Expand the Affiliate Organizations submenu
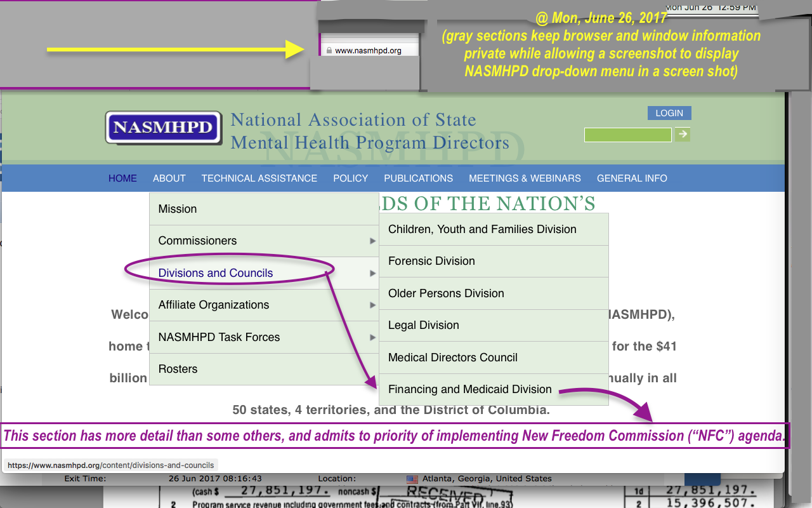The image size is (812, 508). [214, 305]
